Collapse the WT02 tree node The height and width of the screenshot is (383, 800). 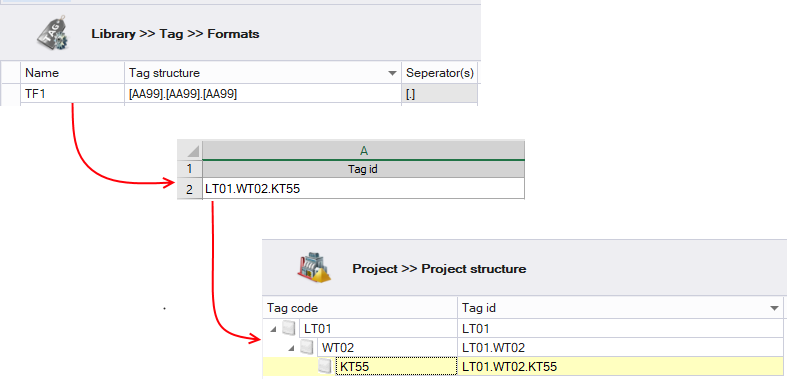pos(292,348)
